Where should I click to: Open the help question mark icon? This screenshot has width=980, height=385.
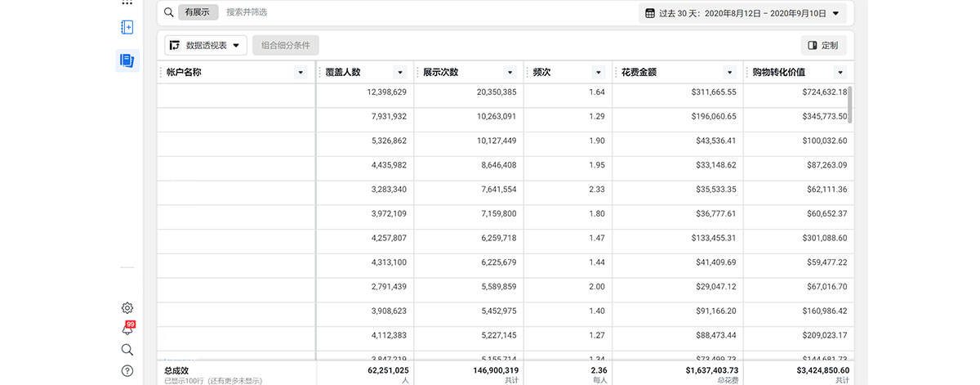coord(127,371)
